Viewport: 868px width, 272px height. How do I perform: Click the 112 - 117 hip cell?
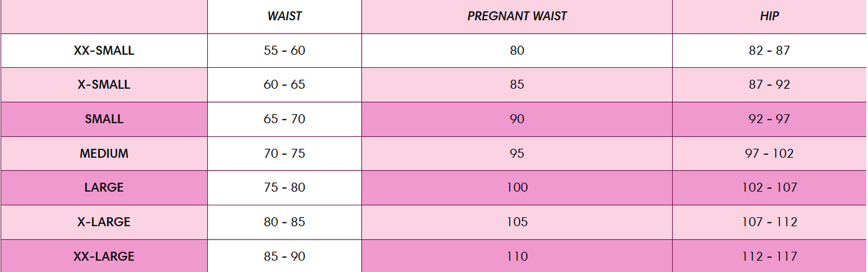tap(769, 256)
